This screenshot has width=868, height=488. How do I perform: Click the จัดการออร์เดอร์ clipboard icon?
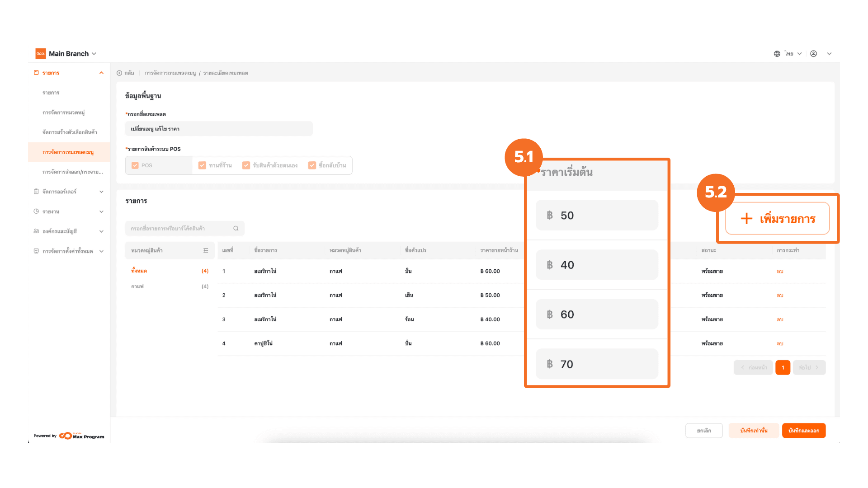tap(36, 192)
